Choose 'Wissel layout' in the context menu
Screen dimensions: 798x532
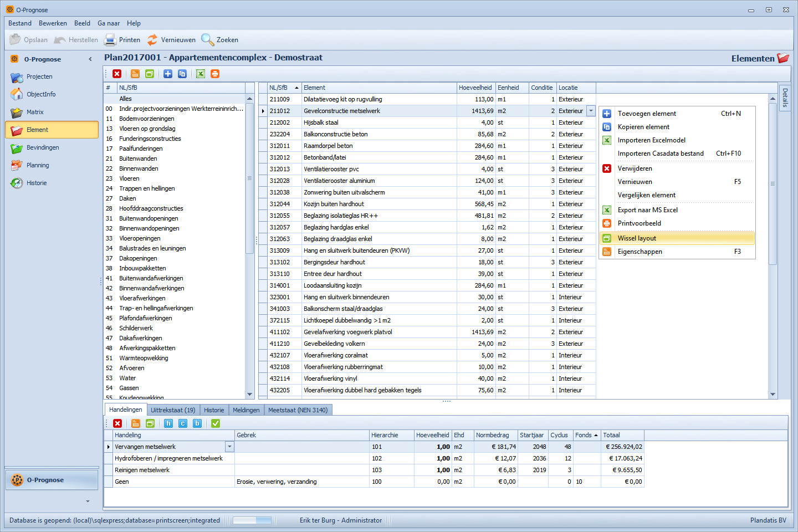[637, 238]
